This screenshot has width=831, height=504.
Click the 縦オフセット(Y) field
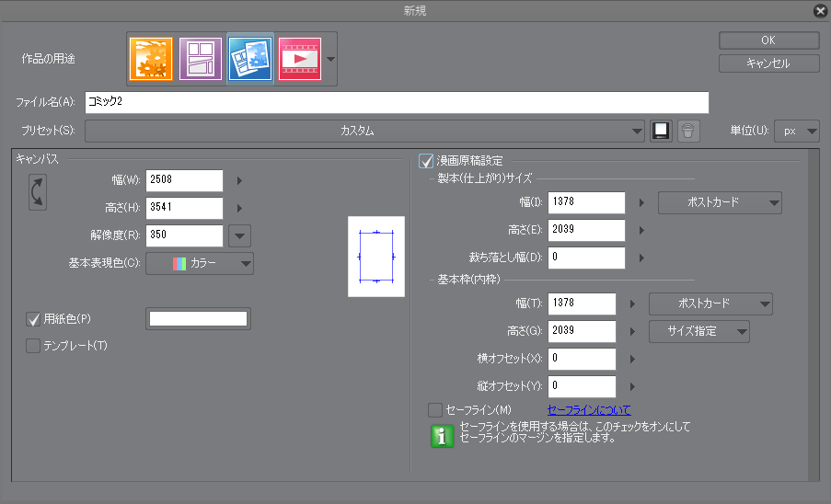click(x=582, y=386)
